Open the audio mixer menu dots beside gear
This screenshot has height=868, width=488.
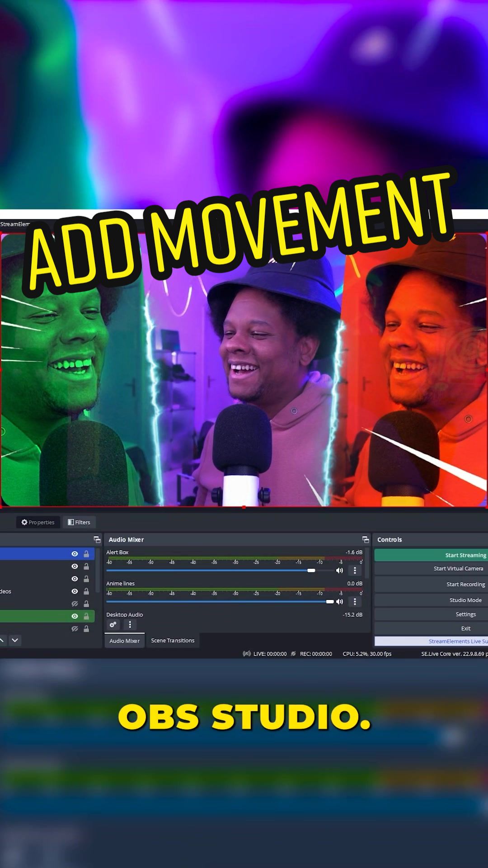(x=130, y=625)
